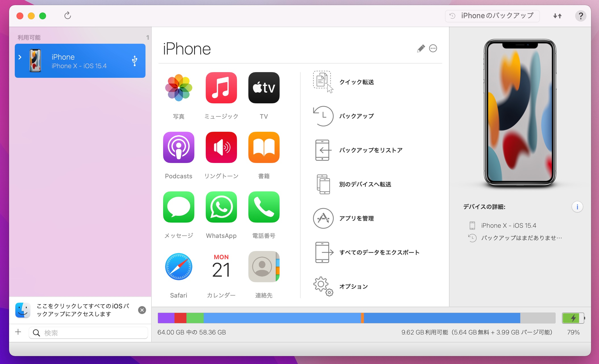The height and width of the screenshot is (364, 599).
Task: Open the transfers activity arrows icon
Action: click(x=558, y=16)
